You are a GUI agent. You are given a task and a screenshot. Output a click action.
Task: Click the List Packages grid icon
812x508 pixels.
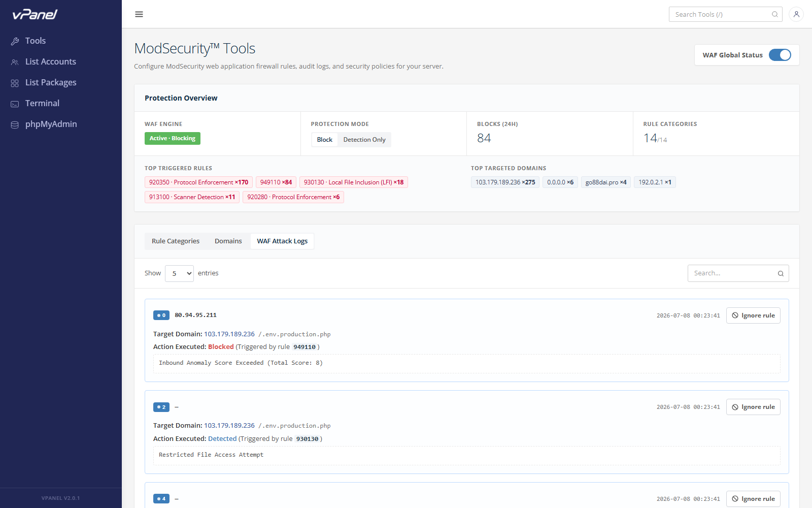(15, 83)
